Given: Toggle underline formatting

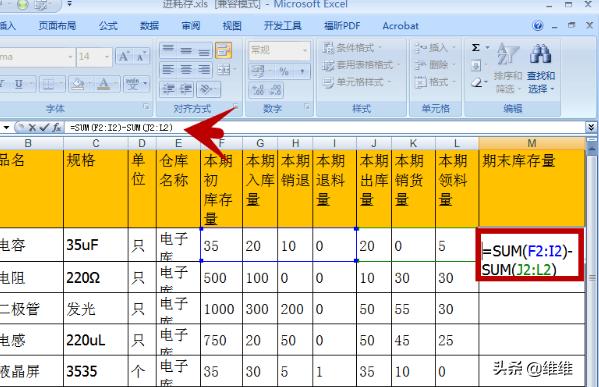Looking at the screenshot, I should [x=18, y=84].
